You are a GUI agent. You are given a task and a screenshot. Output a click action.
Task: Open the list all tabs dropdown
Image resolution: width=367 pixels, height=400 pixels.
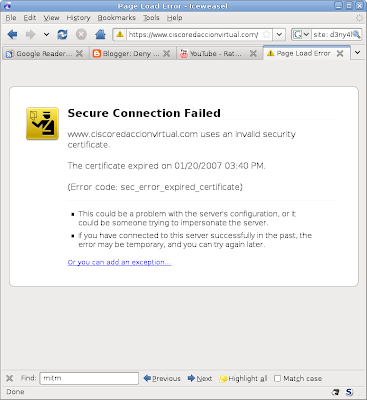(x=357, y=53)
